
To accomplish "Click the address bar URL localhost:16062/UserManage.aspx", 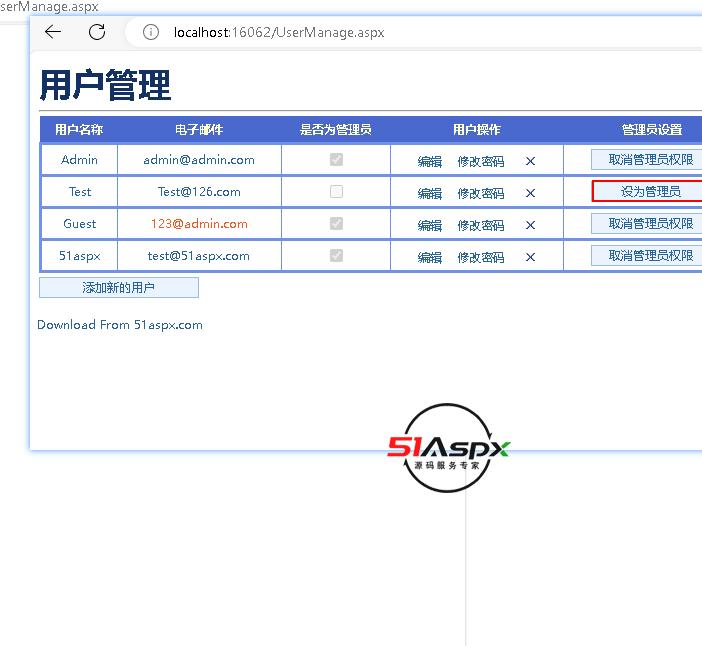I will (x=279, y=33).
